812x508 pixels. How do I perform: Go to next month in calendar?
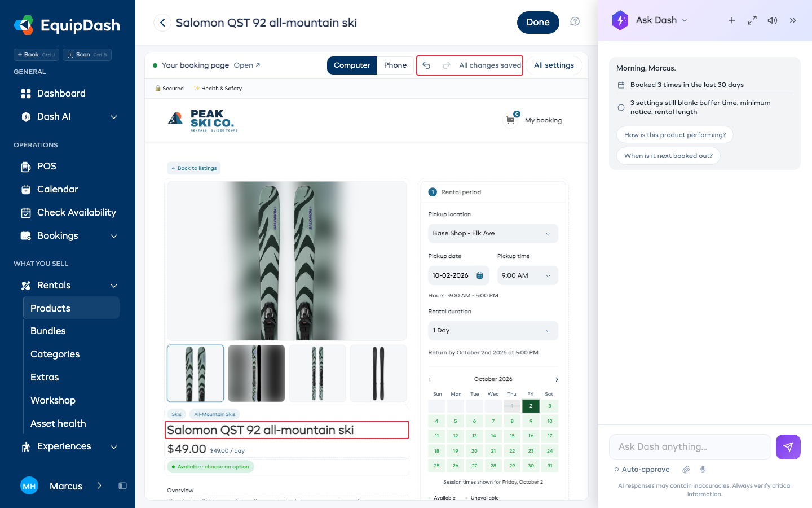[557, 379]
